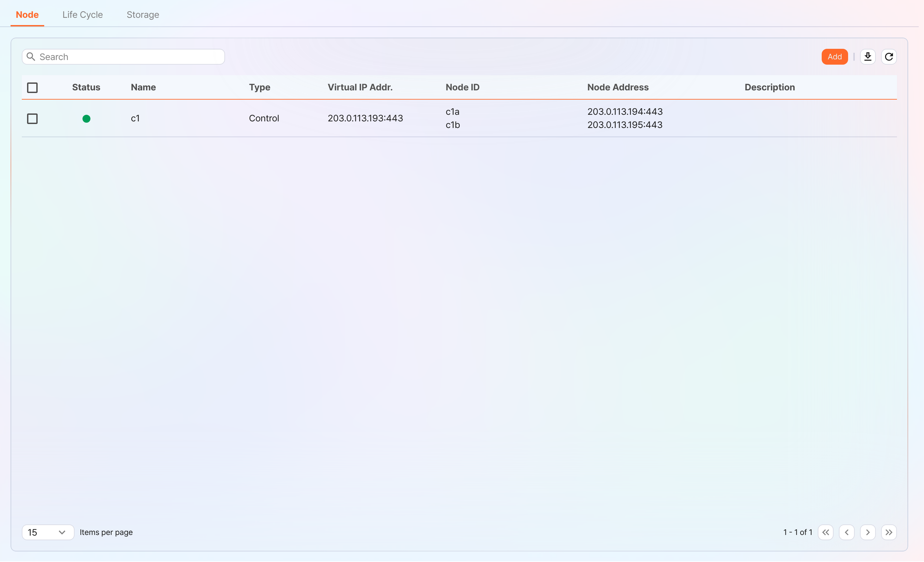Viewport: 924px width, 562px height.
Task: Expand the page size chevron arrow
Action: [x=62, y=532]
